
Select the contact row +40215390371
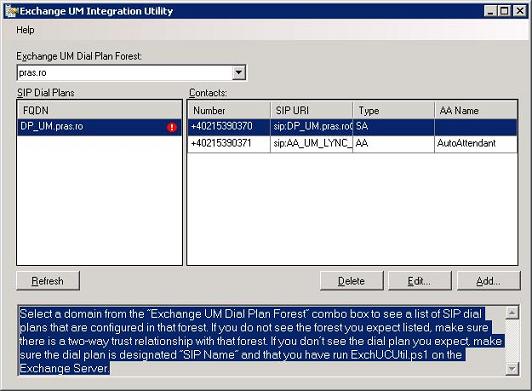click(352, 144)
